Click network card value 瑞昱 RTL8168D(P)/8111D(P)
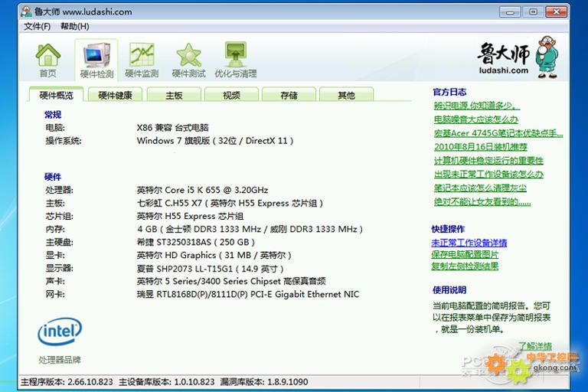Viewport: 588px width, 392px height. click(x=248, y=295)
